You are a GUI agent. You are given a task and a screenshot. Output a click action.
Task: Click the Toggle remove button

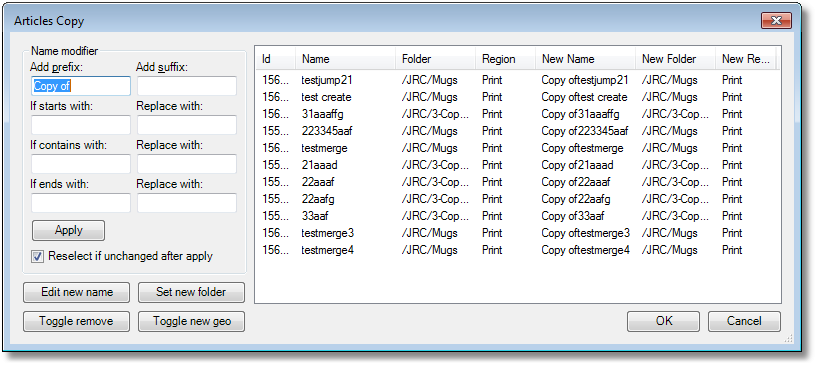pos(76,321)
